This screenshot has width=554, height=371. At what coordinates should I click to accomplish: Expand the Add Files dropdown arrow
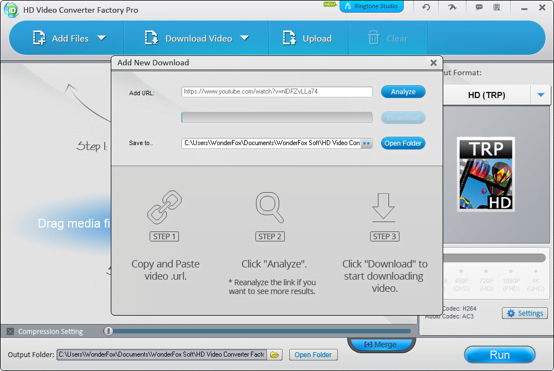(102, 38)
